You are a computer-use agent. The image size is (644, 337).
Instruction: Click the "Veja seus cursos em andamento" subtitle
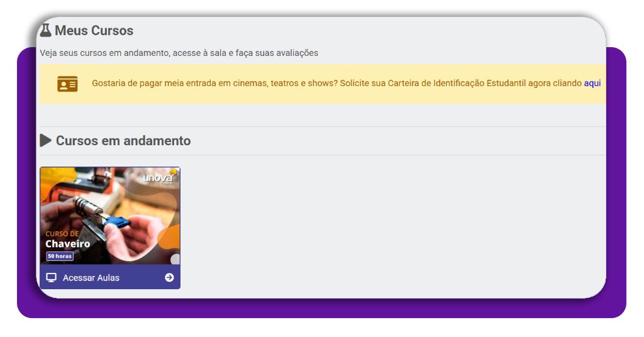(x=179, y=53)
